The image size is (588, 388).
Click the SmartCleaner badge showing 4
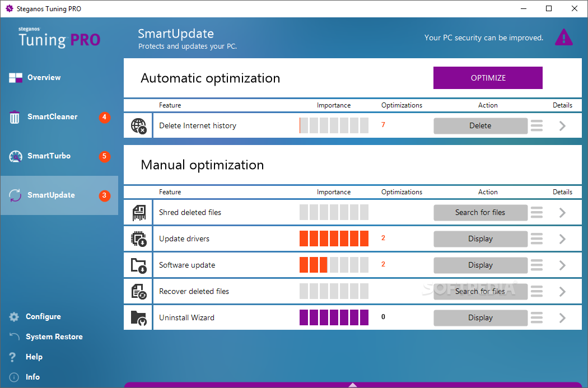[105, 117]
